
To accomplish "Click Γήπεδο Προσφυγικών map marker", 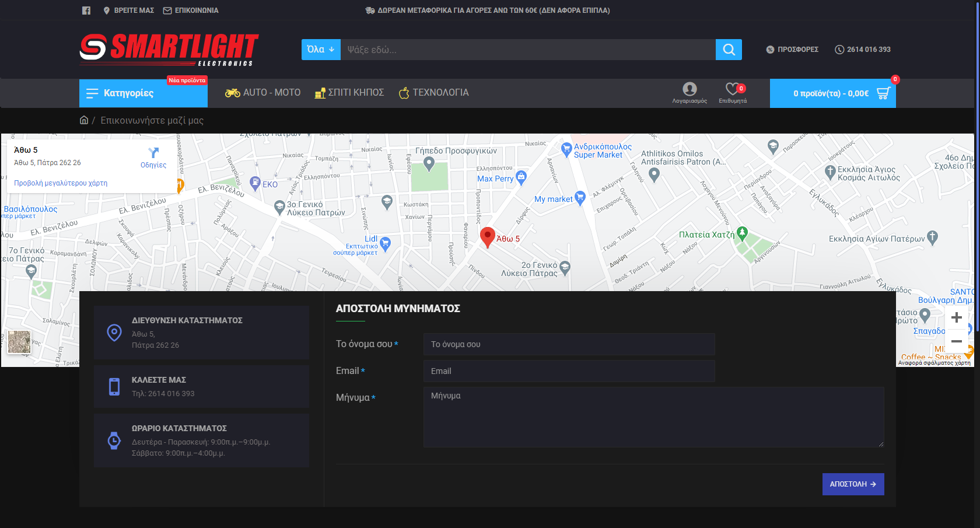I will (429, 163).
